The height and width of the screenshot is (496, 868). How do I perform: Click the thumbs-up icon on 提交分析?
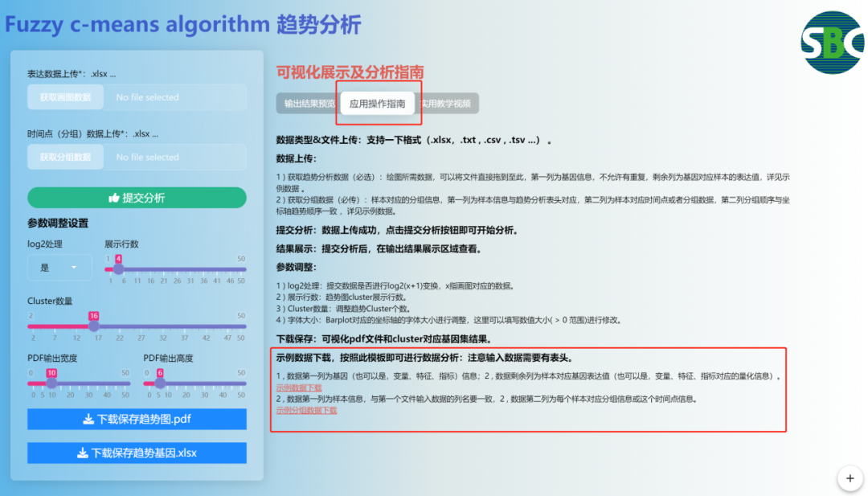coord(114,198)
